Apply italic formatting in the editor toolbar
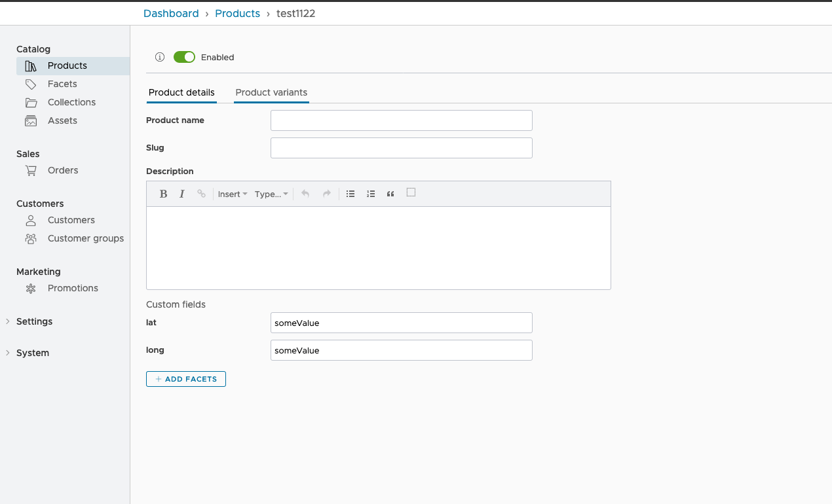832x504 pixels. click(181, 193)
